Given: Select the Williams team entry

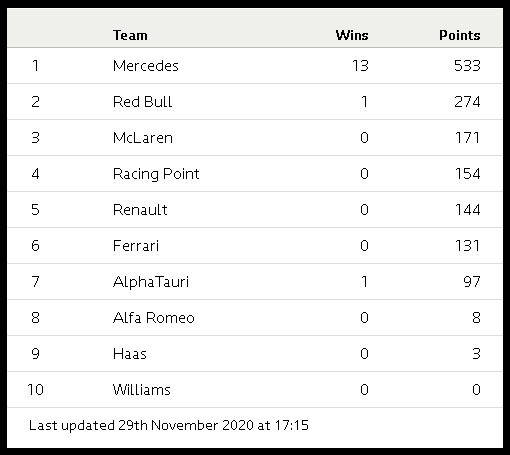Looking at the screenshot, I should click(142, 390).
